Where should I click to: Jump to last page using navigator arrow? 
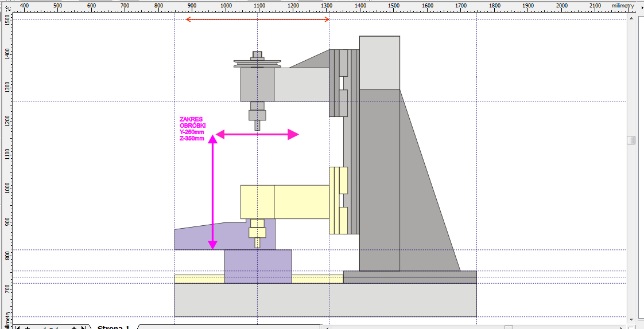click(84, 327)
